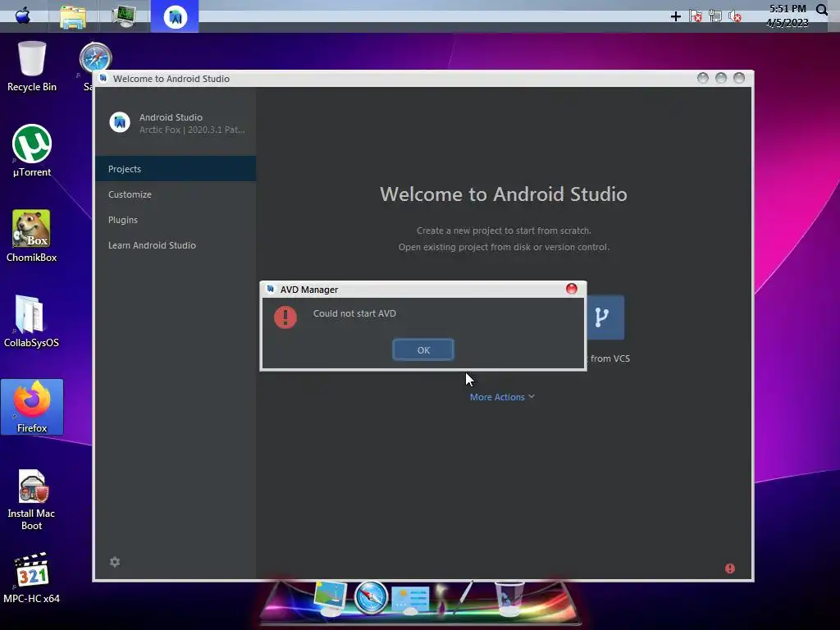
Task: Click the 'Welcome to Android Studio' heading
Action: [x=504, y=194]
